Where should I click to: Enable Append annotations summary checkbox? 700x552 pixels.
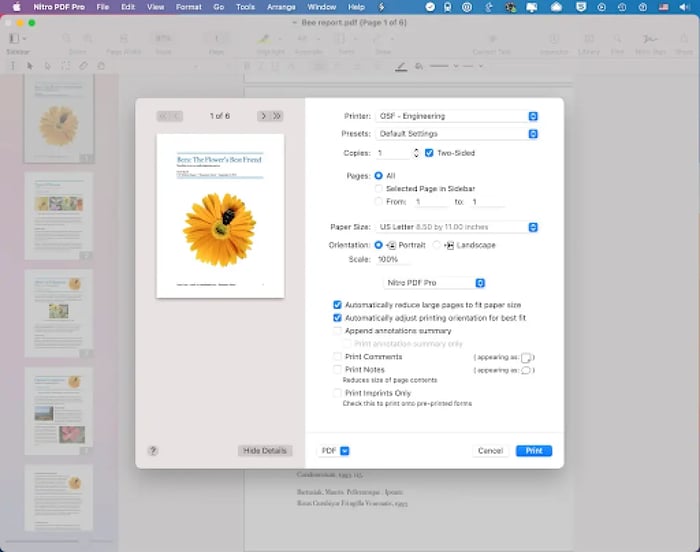pos(338,331)
